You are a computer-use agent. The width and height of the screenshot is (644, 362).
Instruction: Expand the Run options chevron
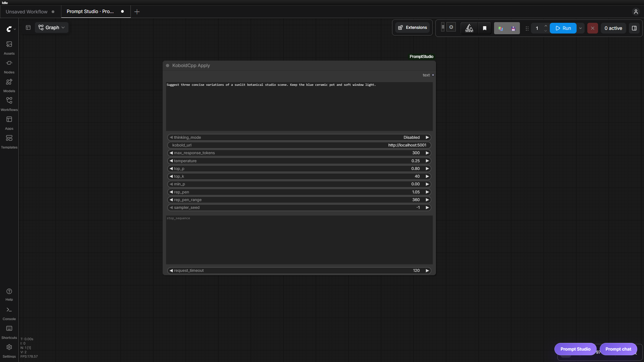(x=580, y=28)
